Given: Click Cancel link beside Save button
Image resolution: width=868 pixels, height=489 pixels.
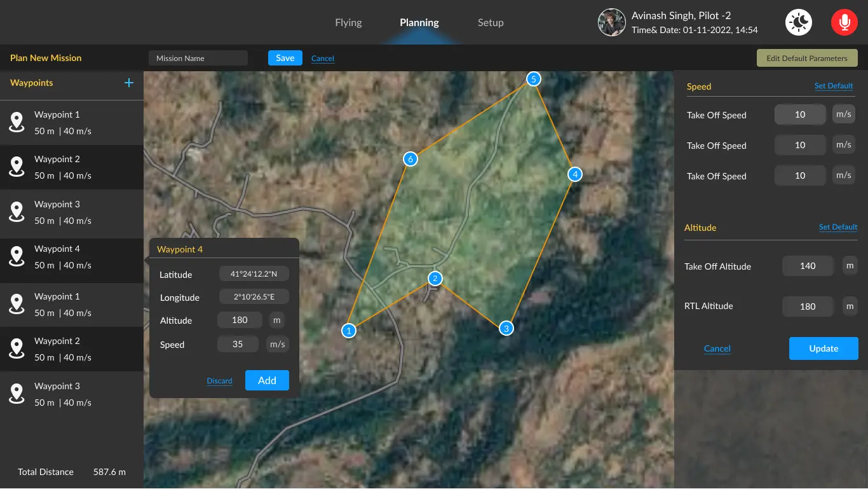Looking at the screenshot, I should (x=323, y=59).
